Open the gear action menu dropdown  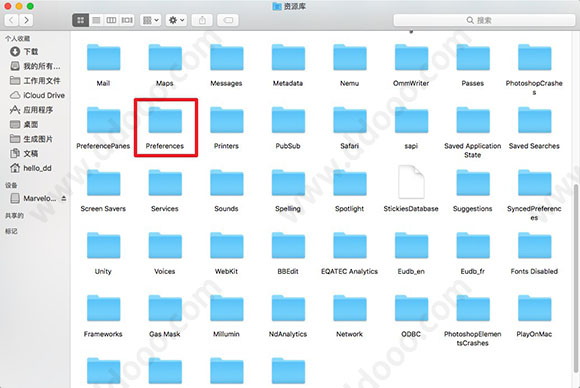176,20
